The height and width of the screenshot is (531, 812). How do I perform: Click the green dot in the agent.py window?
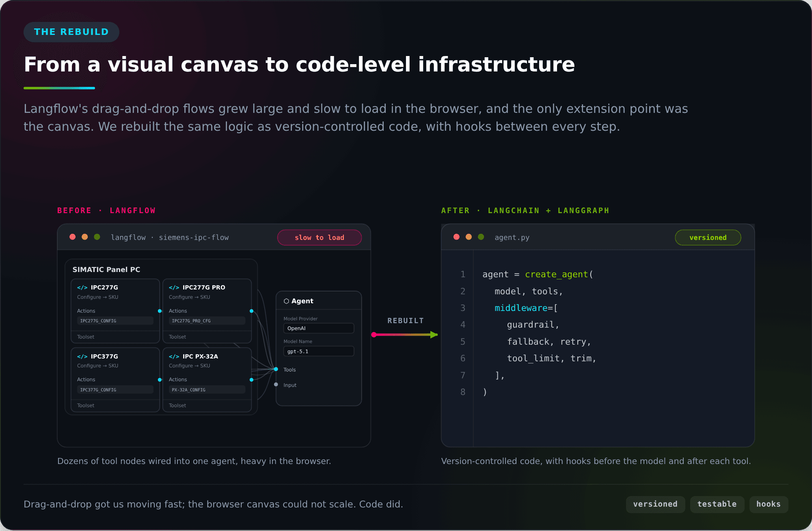(x=481, y=237)
